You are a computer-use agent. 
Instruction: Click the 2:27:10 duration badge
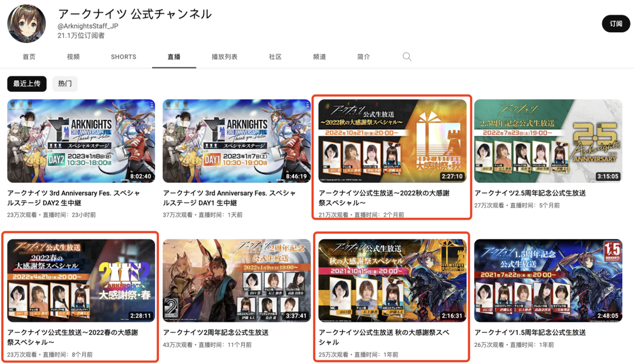tap(451, 176)
